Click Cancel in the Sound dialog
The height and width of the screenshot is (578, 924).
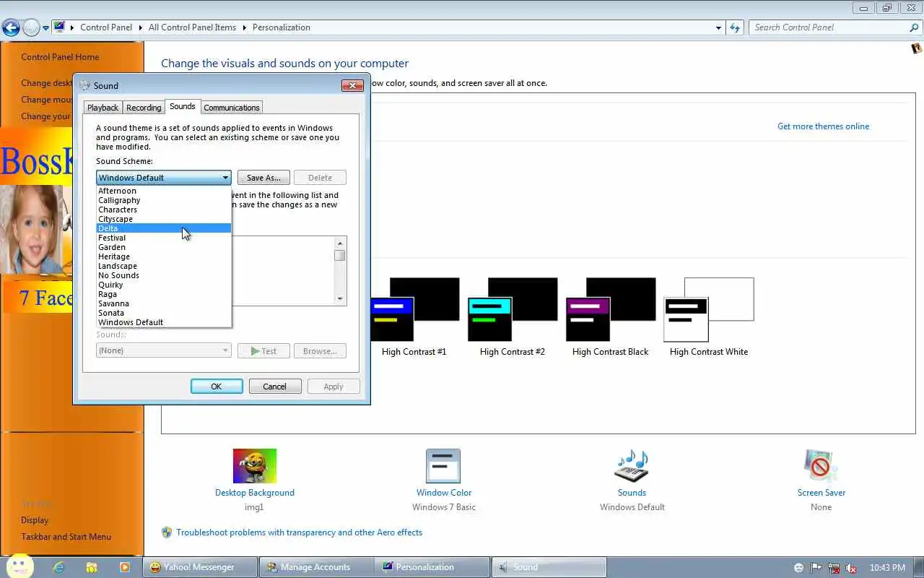coord(274,387)
